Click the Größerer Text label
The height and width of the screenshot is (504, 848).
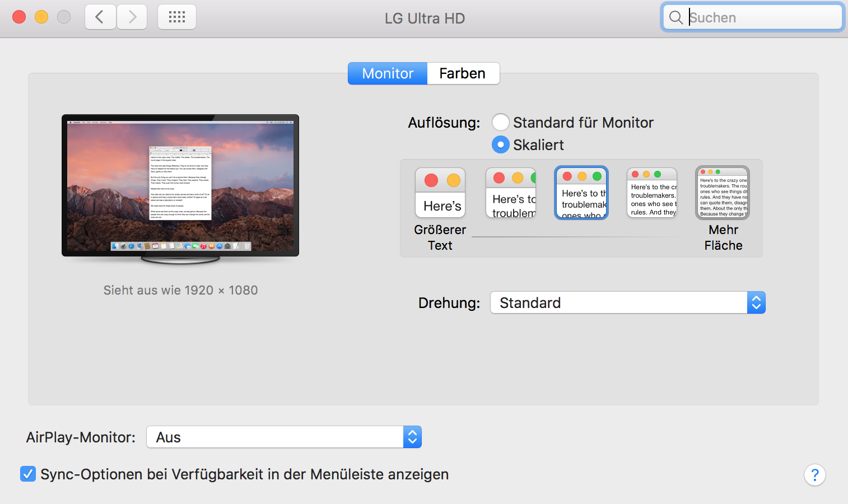[440, 237]
